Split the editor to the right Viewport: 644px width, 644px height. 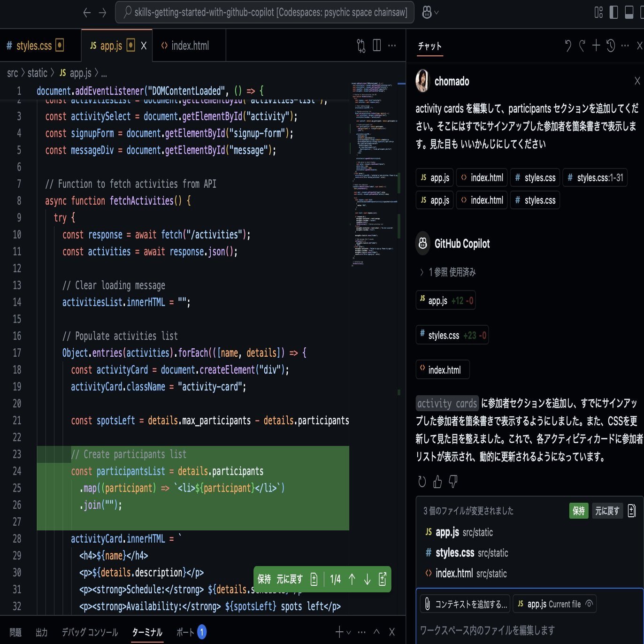376,46
